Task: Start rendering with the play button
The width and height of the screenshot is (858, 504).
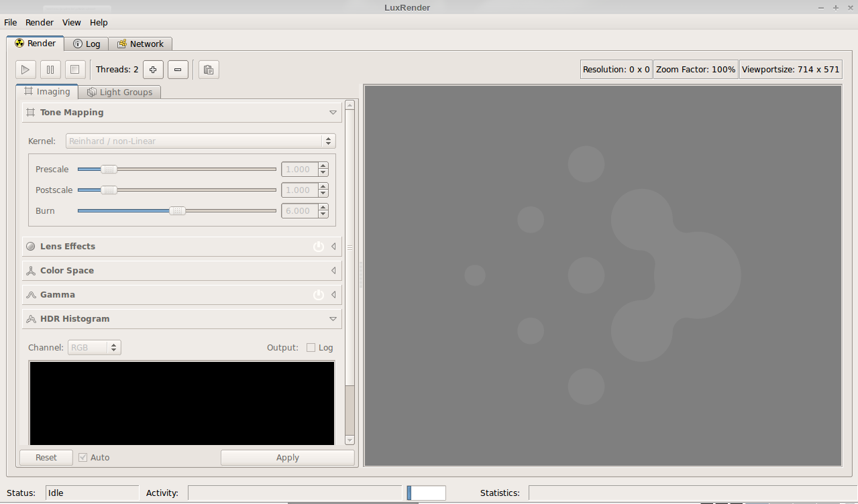Action: [x=25, y=69]
